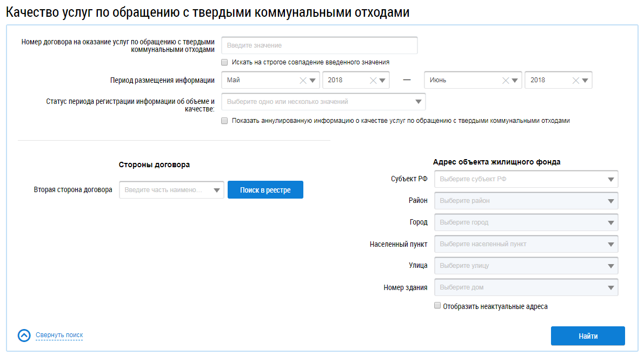
Task: Open the end year dropdown arrow
Action: point(586,81)
